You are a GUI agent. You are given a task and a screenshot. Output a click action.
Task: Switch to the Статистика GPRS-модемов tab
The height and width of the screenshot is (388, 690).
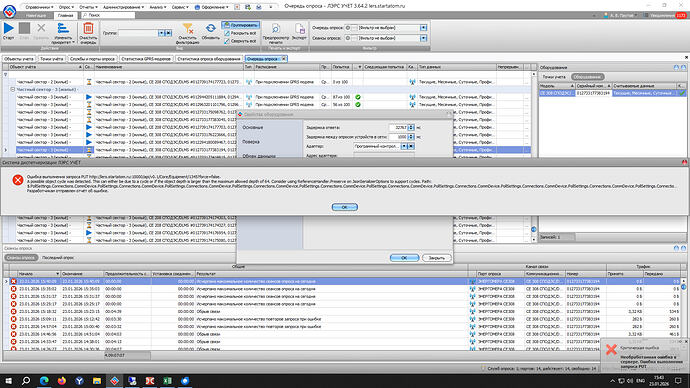146,59
